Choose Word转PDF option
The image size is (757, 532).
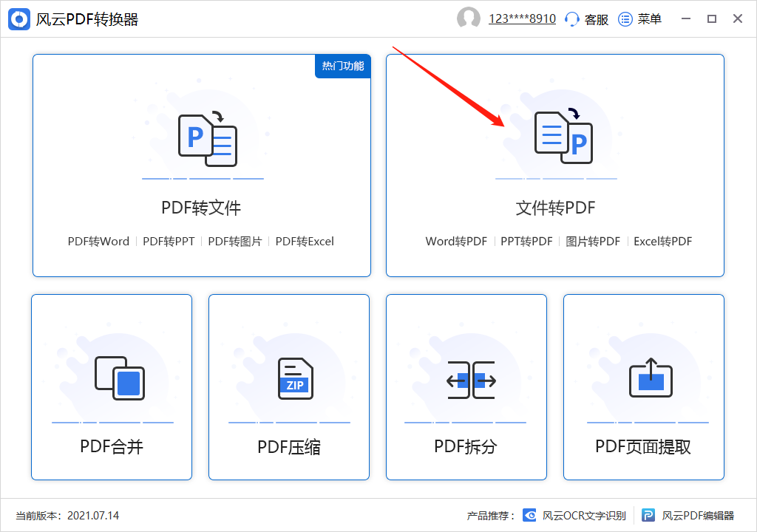coord(456,242)
